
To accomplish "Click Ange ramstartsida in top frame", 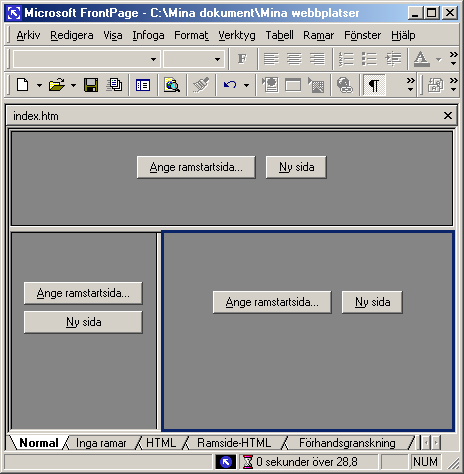I will (196, 167).
